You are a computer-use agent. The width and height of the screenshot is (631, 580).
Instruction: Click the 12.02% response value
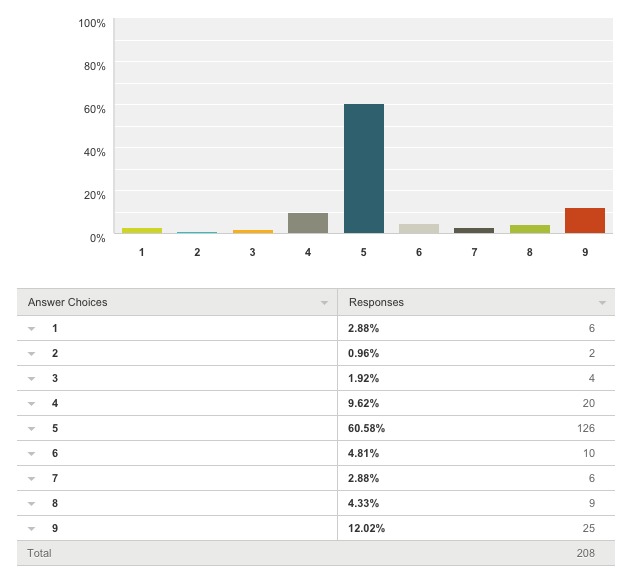click(x=366, y=528)
